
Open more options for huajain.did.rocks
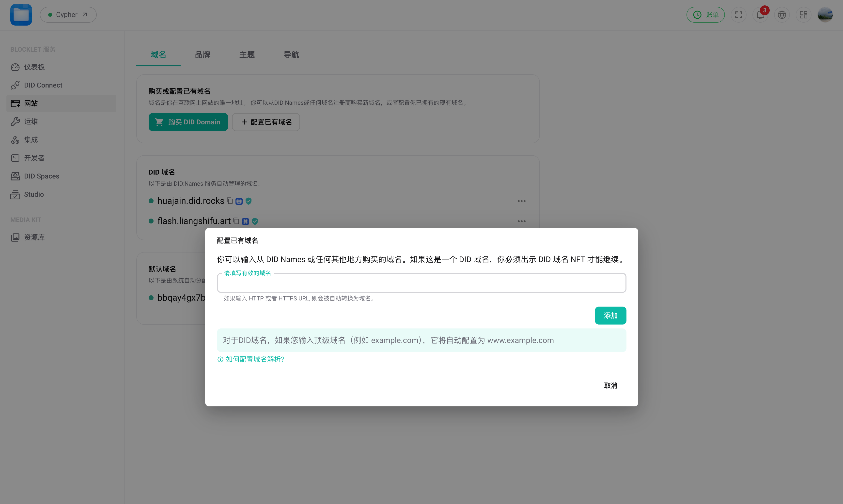point(521,201)
